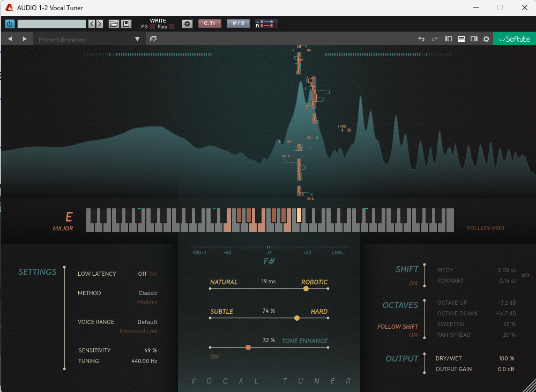Select Extended Low voice range

pyautogui.click(x=138, y=331)
